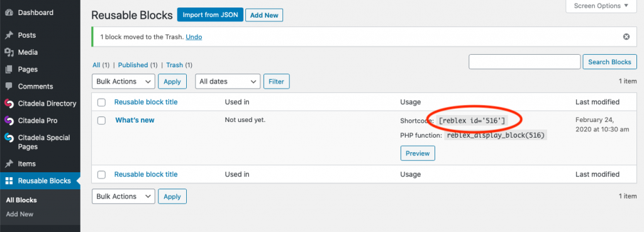Click the February 24, 2020 modified date
The image size is (644, 232).
coord(602,124)
